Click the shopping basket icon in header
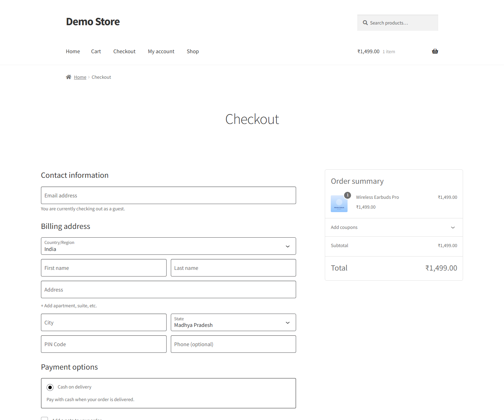504x420 pixels. [x=435, y=51]
